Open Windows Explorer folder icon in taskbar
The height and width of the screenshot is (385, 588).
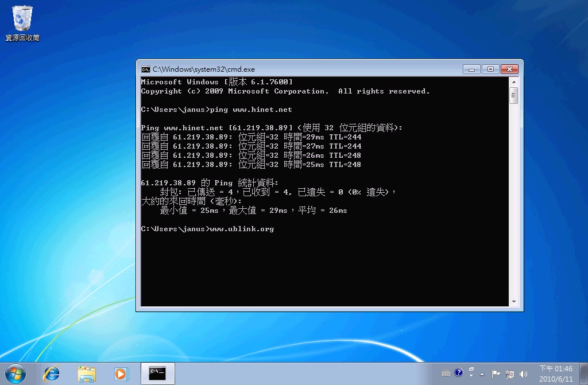(x=87, y=374)
